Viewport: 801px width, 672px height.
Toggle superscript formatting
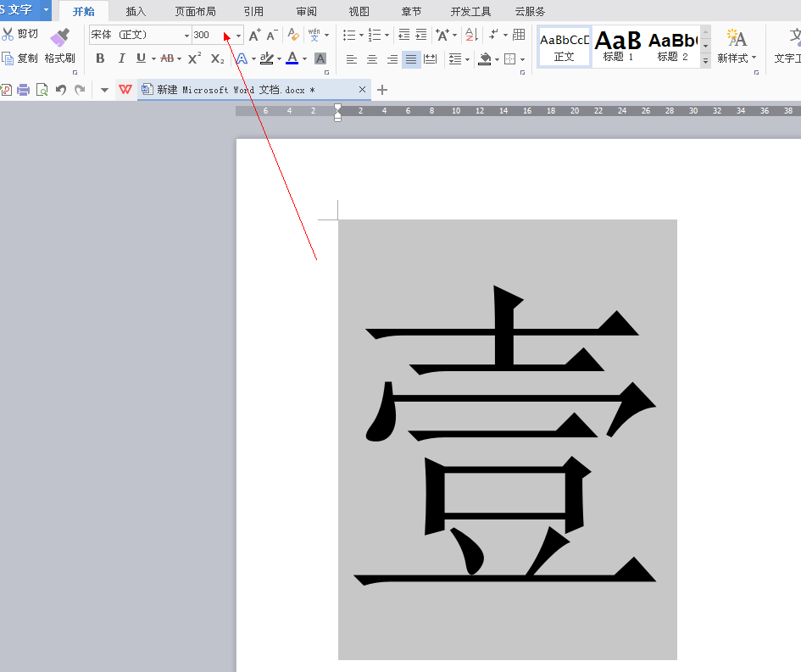pyautogui.click(x=192, y=58)
